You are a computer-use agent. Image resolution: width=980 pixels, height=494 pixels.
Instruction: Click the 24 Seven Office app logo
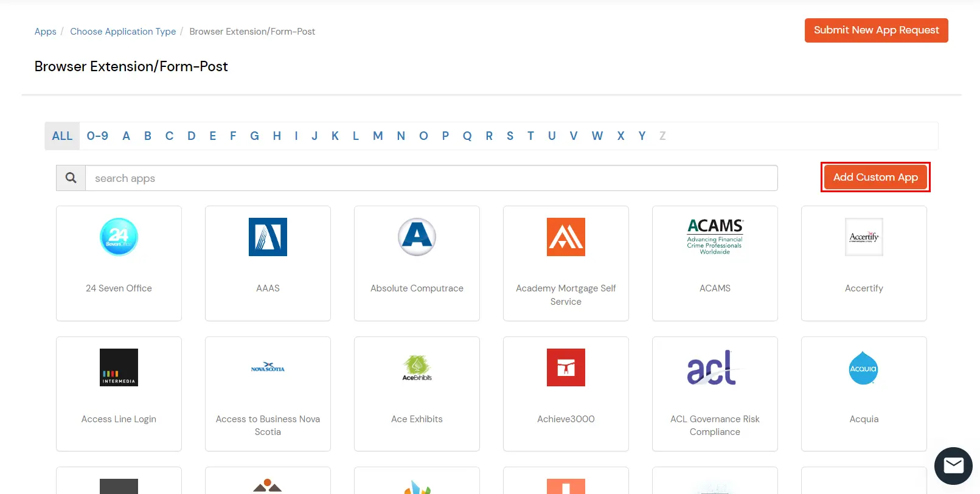click(119, 237)
